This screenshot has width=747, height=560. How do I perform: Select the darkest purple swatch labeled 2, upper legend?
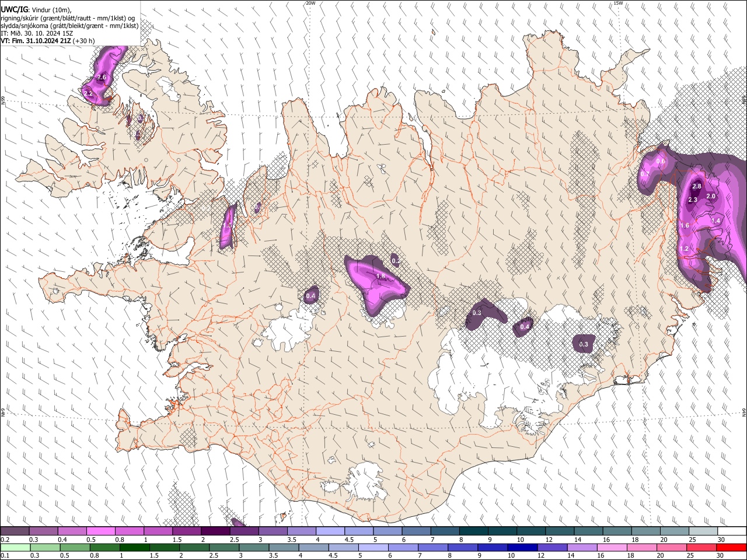point(215,531)
